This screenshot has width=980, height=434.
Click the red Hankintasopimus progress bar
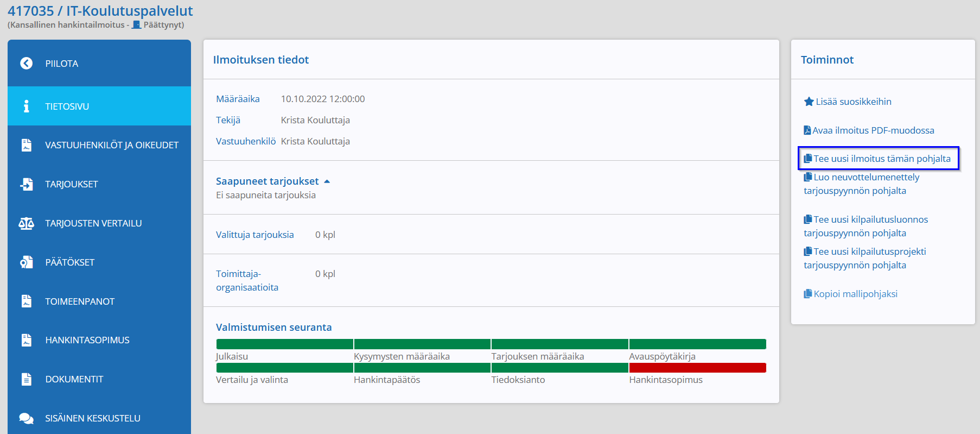(x=698, y=368)
